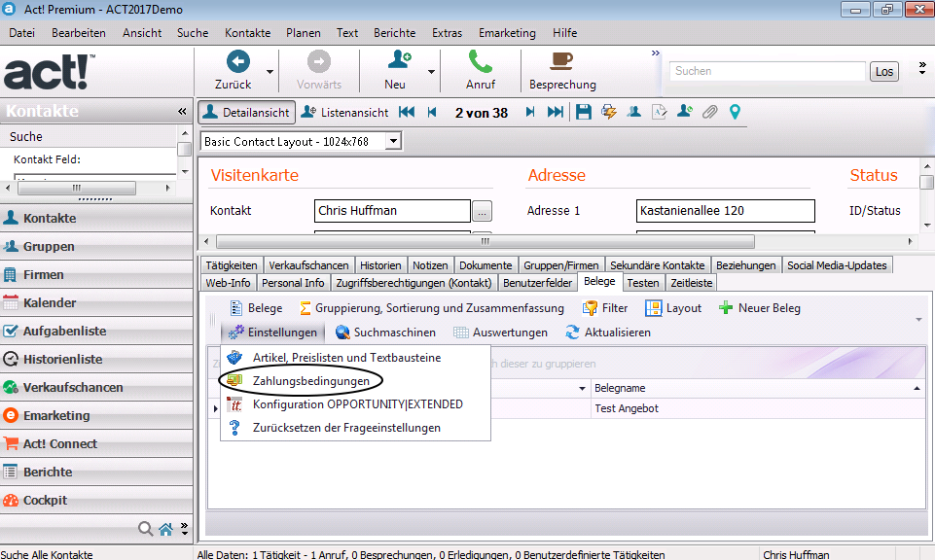Schedule a meeting with the Besprechung icon

561,61
